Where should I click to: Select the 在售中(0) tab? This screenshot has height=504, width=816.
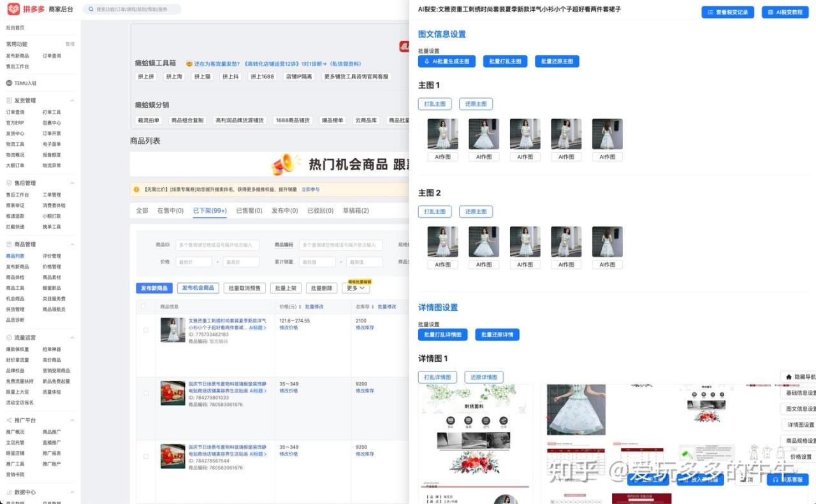[x=170, y=211]
